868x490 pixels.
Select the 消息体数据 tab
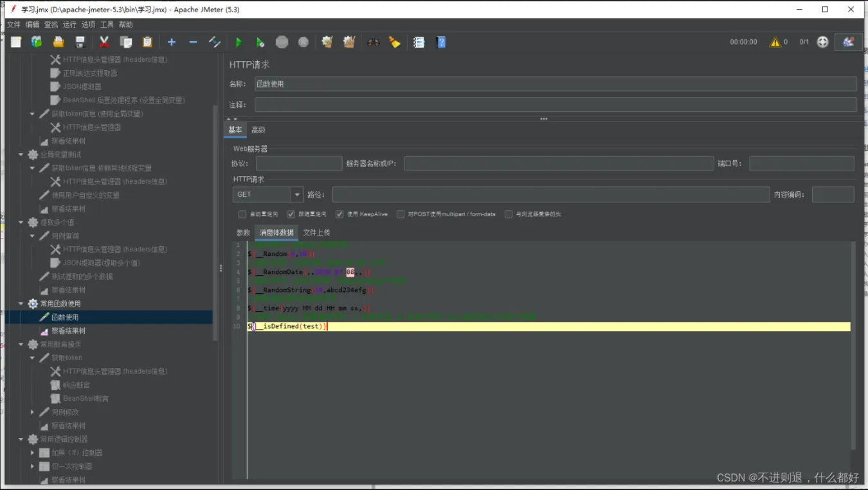276,233
